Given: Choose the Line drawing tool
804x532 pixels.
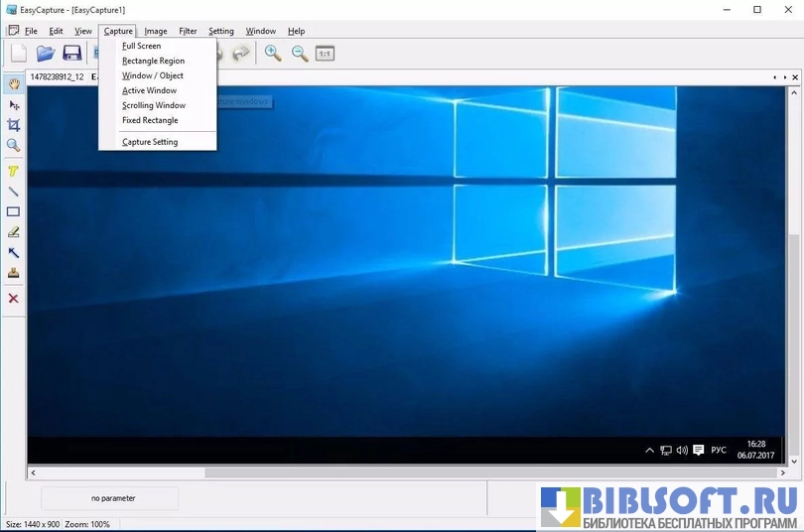Looking at the screenshot, I should (14, 192).
